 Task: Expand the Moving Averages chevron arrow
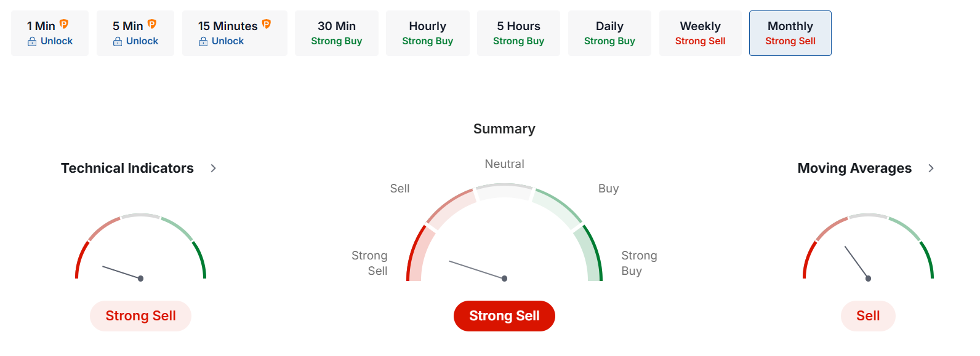(x=931, y=168)
